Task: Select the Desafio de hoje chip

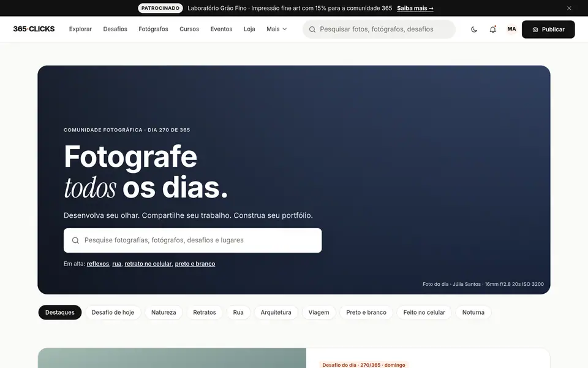Action: pyautogui.click(x=113, y=312)
